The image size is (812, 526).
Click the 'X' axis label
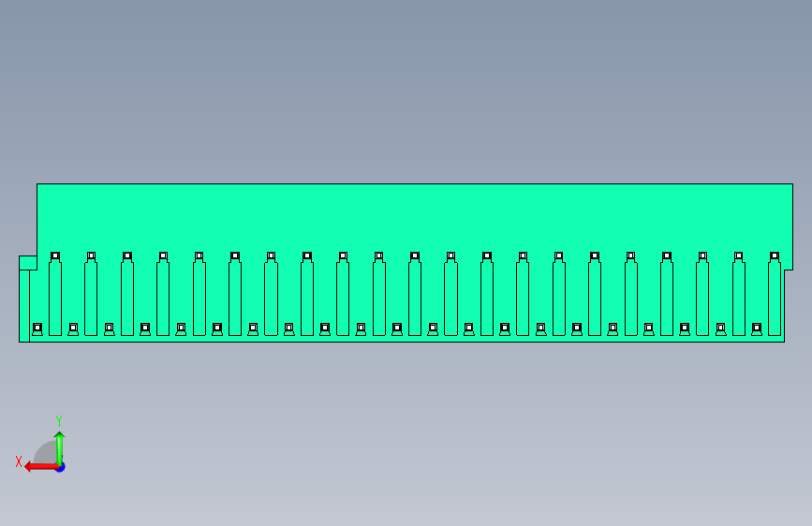tap(19, 461)
